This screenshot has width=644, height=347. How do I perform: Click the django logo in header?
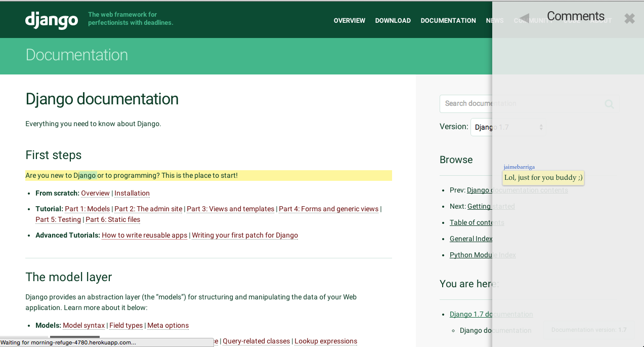click(x=52, y=20)
